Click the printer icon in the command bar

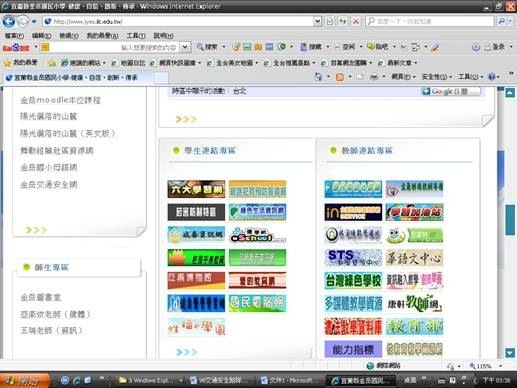[374, 77]
